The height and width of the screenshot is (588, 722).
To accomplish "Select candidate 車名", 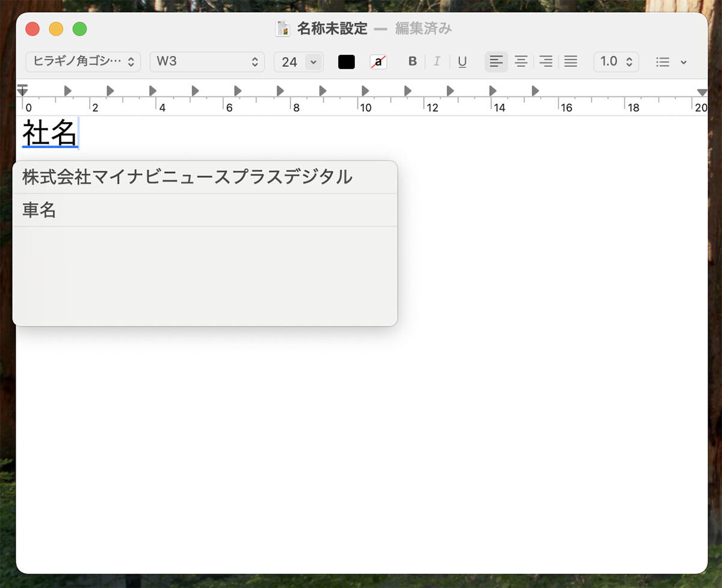I will (x=205, y=210).
